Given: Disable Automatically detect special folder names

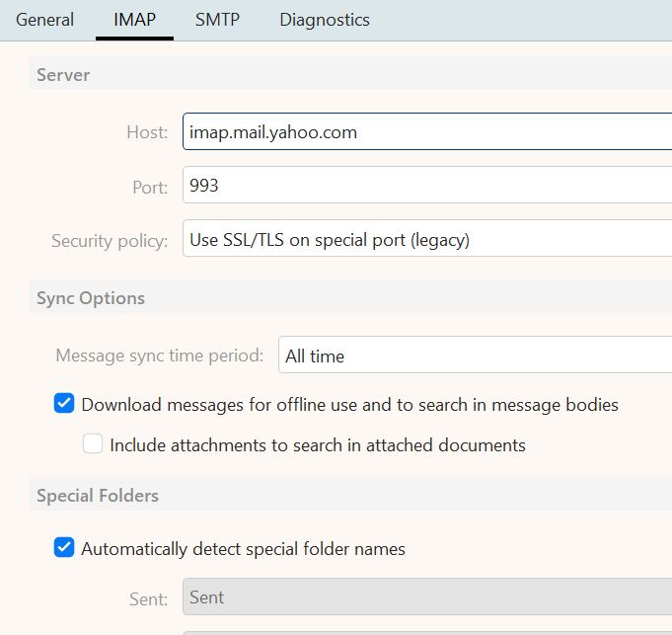Looking at the screenshot, I should coord(64,548).
